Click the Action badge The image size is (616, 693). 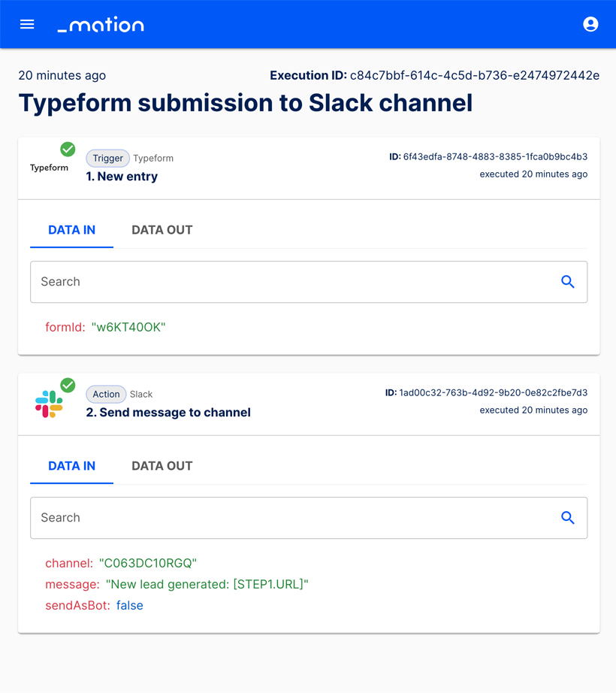[106, 394]
